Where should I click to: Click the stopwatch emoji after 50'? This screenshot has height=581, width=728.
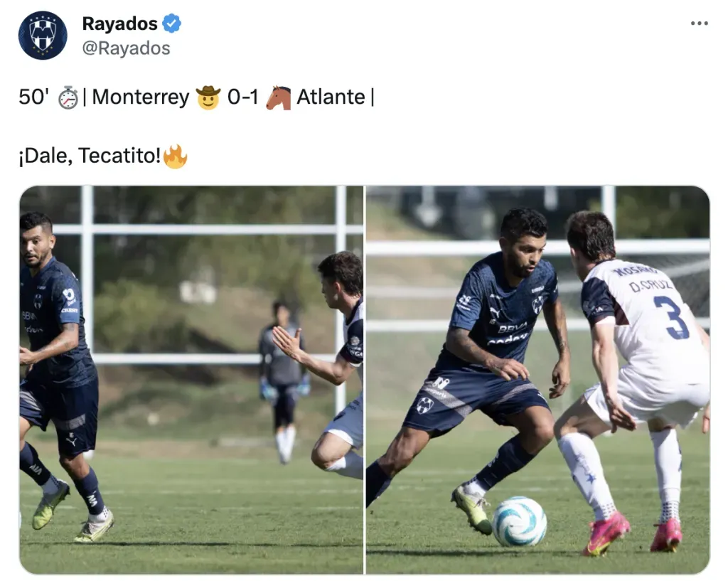pyautogui.click(x=68, y=97)
